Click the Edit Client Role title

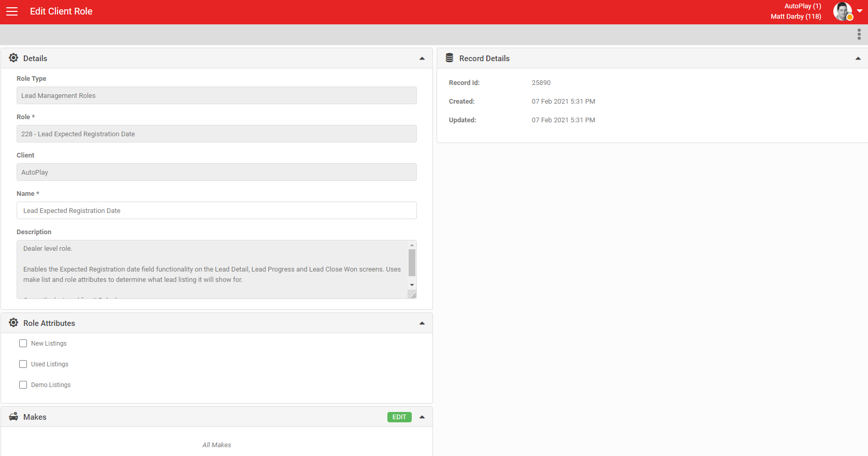tap(61, 11)
